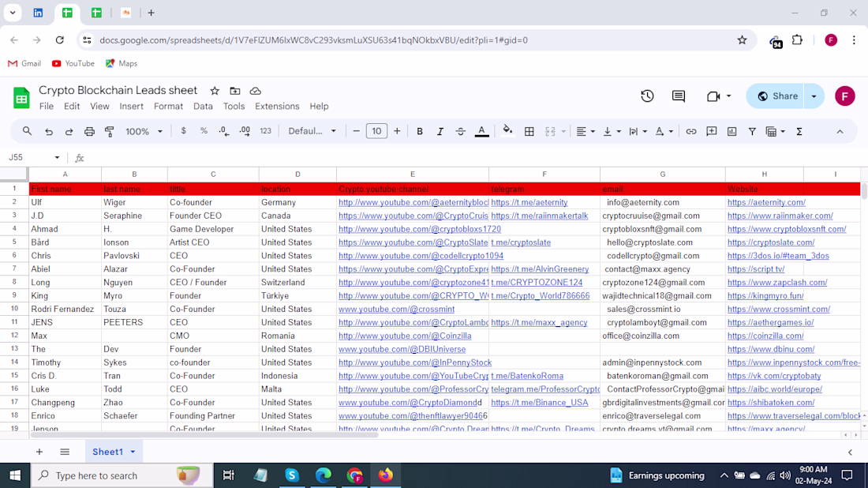Open horizontal align dropdown
The image size is (868, 488).
point(586,131)
